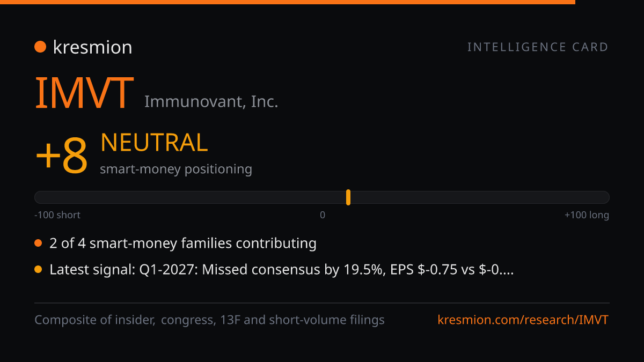
Task: Open the kresmion.com/research/IMVT link
Action: (x=523, y=320)
